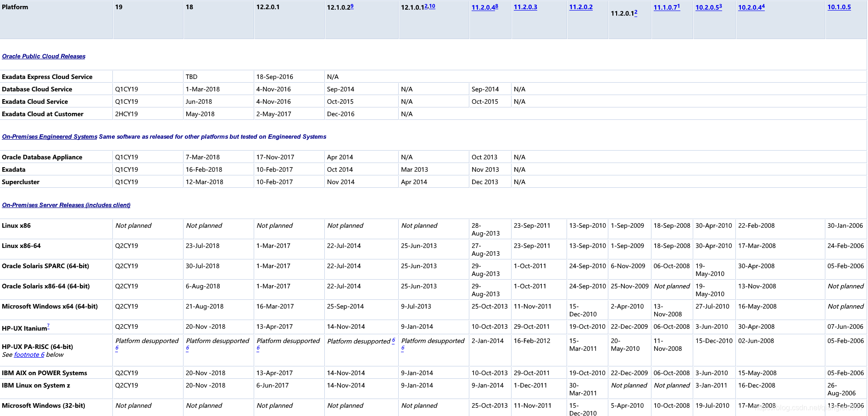Select 'Exadata Cloud at Customer' row label
Viewport: 868px width, 416px height.
point(43,114)
